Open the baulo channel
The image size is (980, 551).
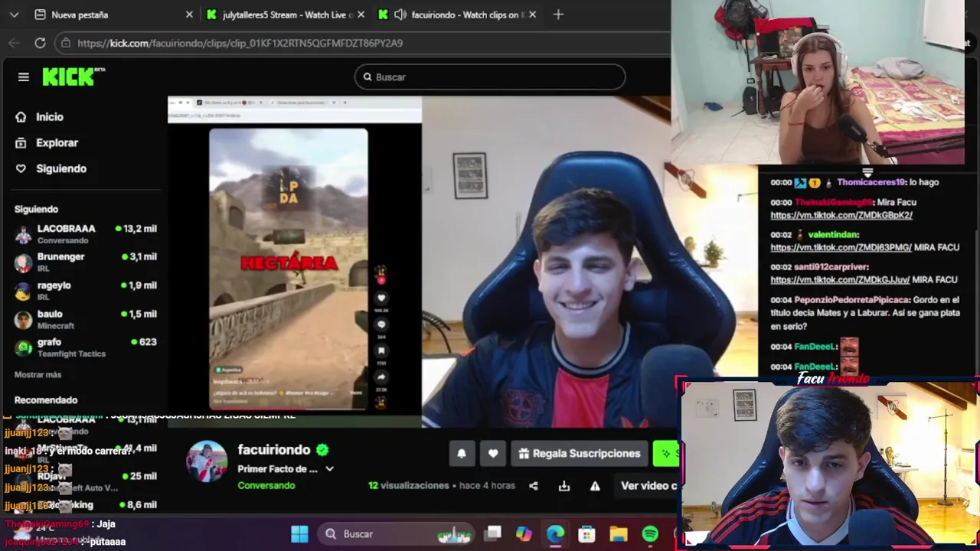pyautogui.click(x=86, y=319)
